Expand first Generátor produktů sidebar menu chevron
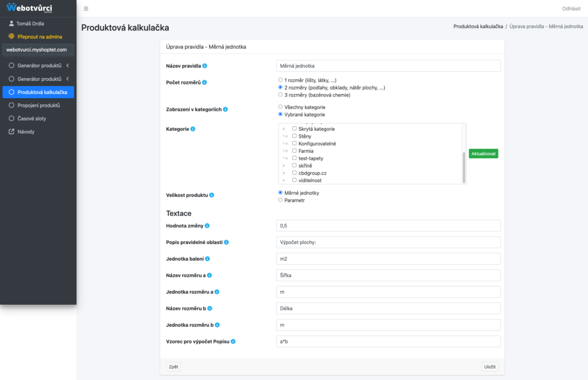 (x=68, y=65)
